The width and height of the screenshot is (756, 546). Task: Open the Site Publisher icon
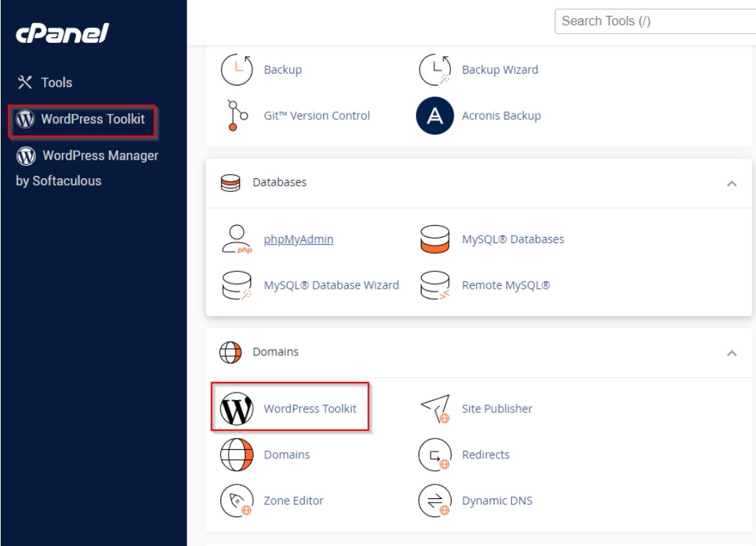point(433,409)
